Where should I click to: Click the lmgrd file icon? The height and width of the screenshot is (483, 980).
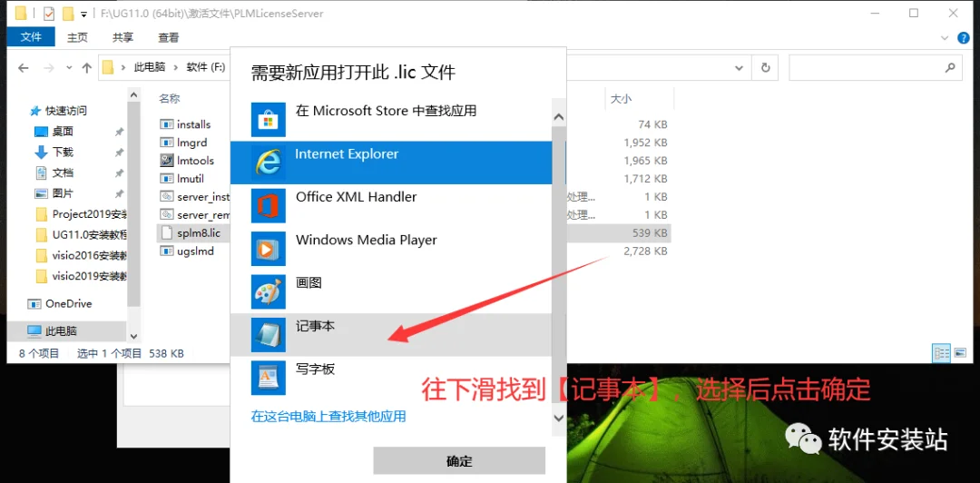point(166,143)
